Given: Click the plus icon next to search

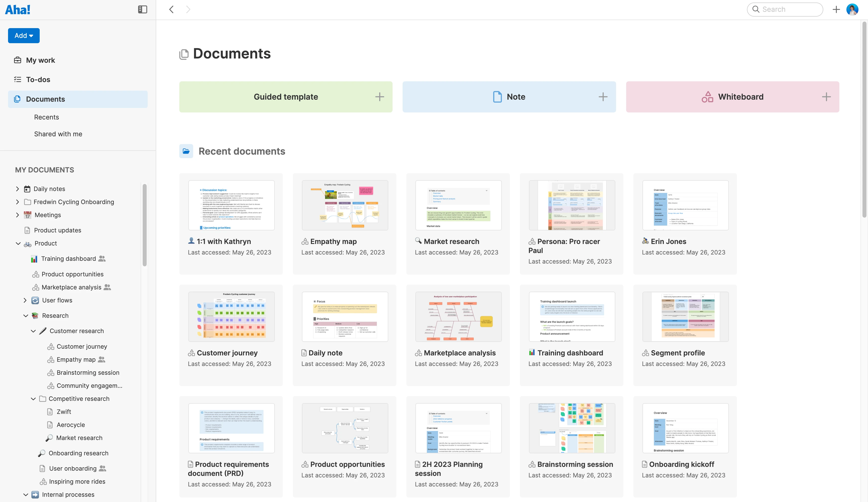Looking at the screenshot, I should point(836,9).
